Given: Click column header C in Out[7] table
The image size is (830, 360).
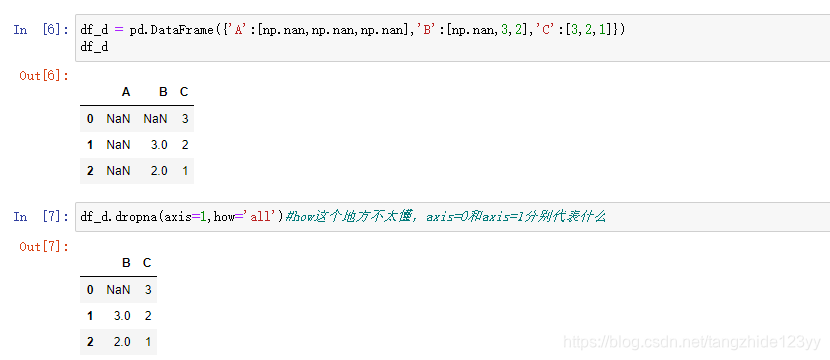Looking at the screenshot, I should pos(147,263).
